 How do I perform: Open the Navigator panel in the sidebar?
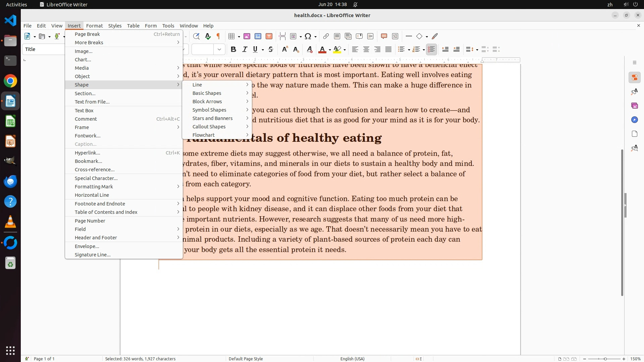(634, 120)
